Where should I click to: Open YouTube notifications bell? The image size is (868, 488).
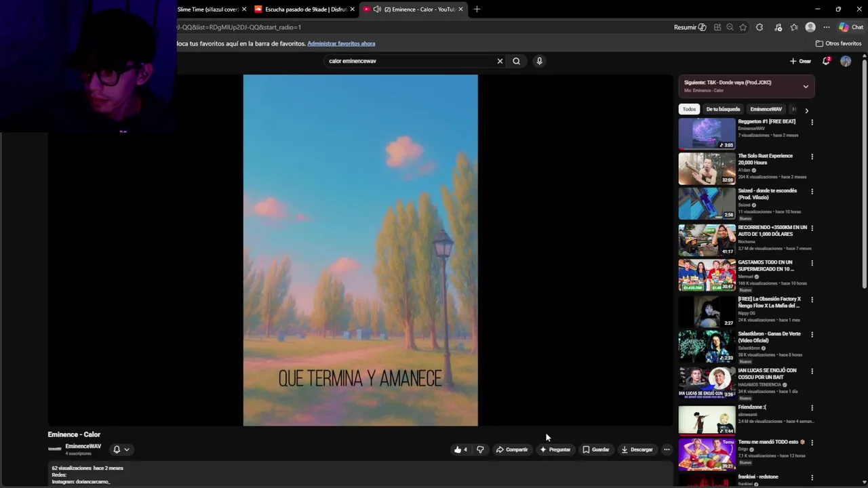[826, 61]
